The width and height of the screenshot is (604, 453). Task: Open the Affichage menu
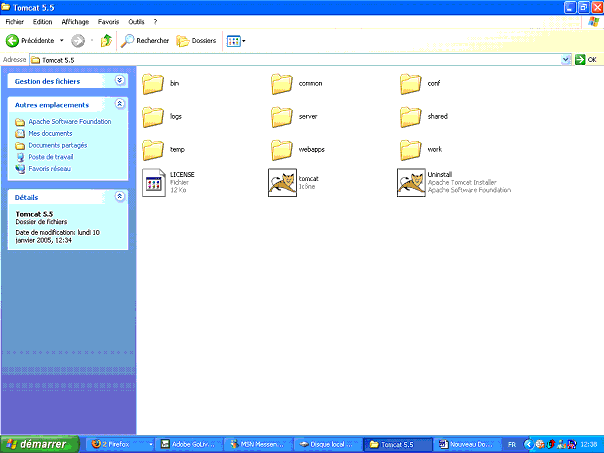[x=74, y=21]
